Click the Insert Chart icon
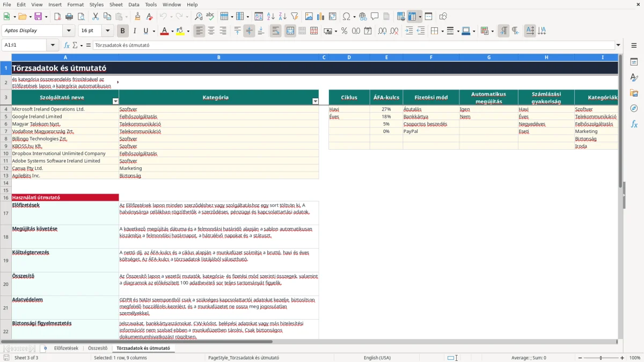The image size is (644, 362). pos(320,17)
